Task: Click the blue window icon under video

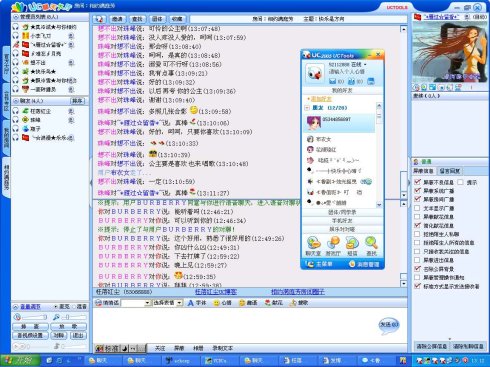Action: 432,87
